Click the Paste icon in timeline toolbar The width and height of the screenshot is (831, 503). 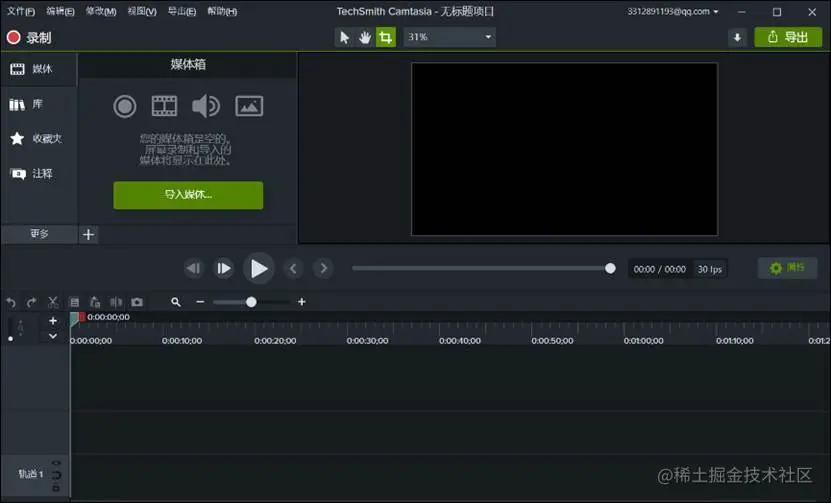(x=95, y=302)
